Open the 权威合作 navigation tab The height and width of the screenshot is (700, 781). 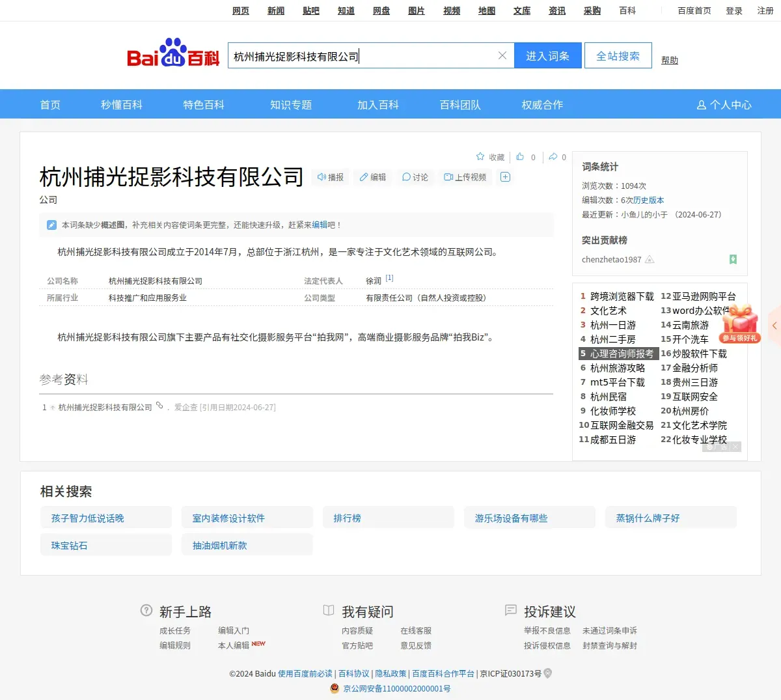tap(542, 105)
